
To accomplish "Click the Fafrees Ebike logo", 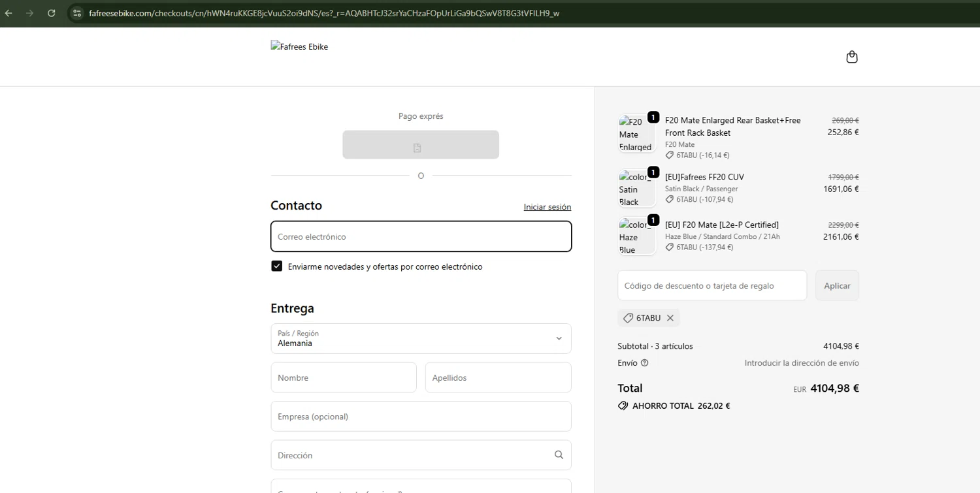I will [x=299, y=47].
